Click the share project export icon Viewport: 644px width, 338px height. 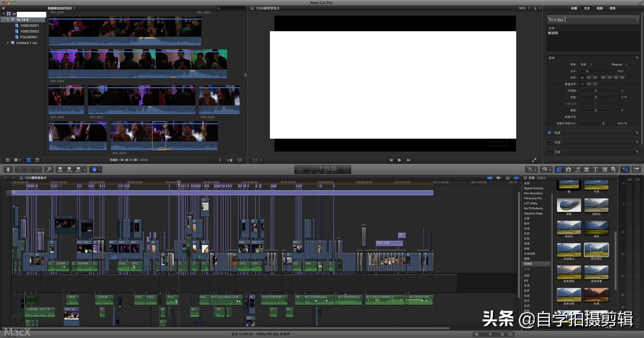636,170
